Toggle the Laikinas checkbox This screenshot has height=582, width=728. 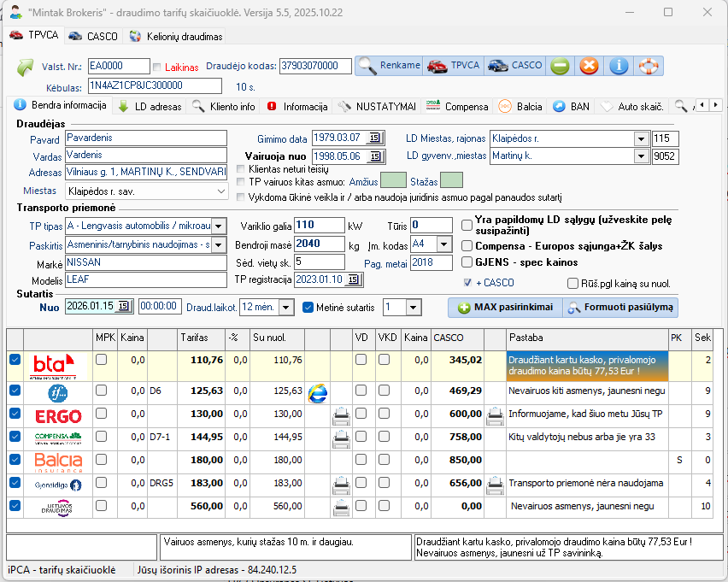coord(156,67)
